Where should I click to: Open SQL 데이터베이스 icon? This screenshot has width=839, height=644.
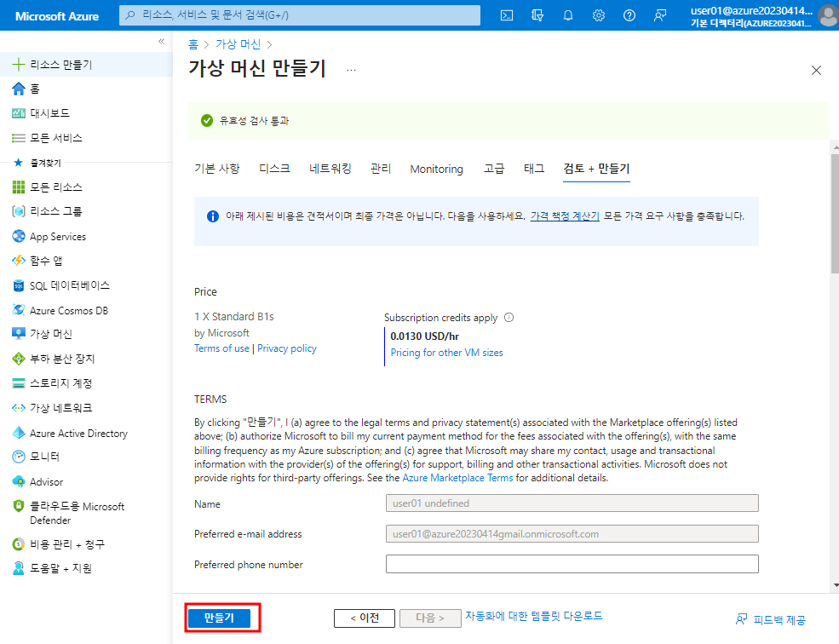[18, 285]
